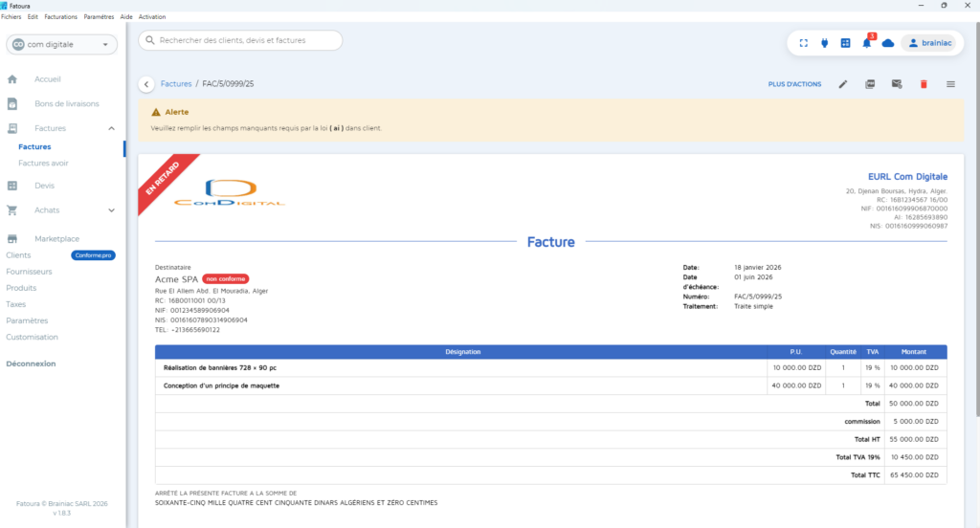Image resolution: width=980 pixels, height=528 pixels.
Task: Open Clients in sidebar
Action: [x=18, y=255]
